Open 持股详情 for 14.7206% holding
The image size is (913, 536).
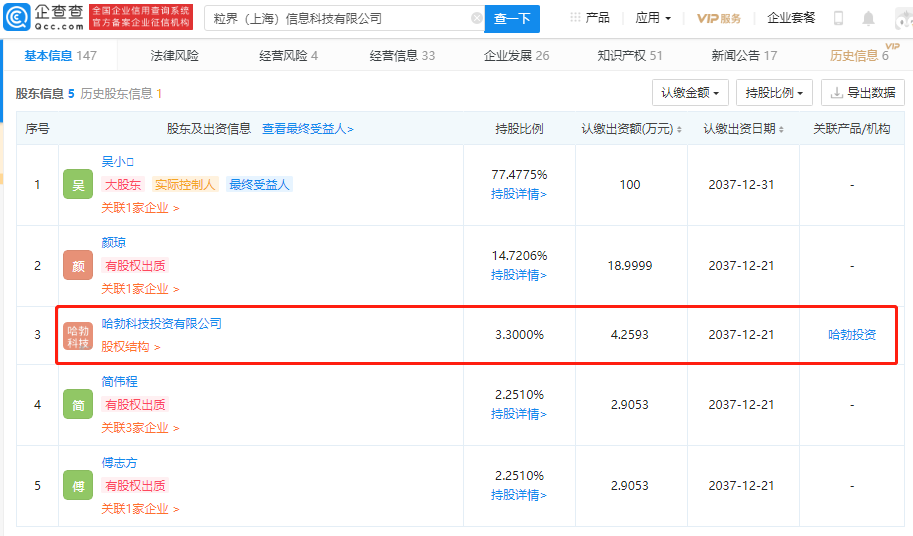click(519, 275)
